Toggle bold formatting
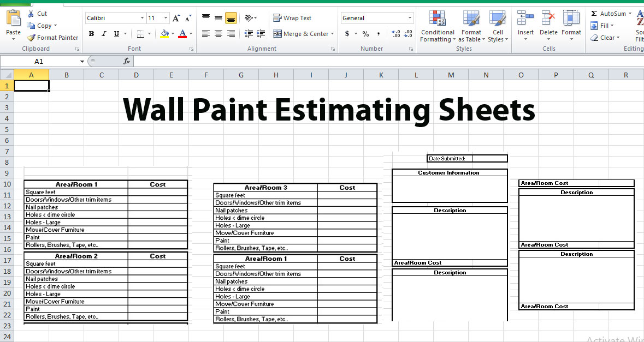 [91, 33]
